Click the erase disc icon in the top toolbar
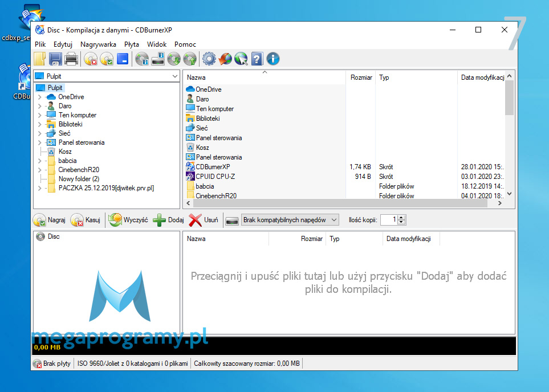Screen dimensions: 549x392 91,59
